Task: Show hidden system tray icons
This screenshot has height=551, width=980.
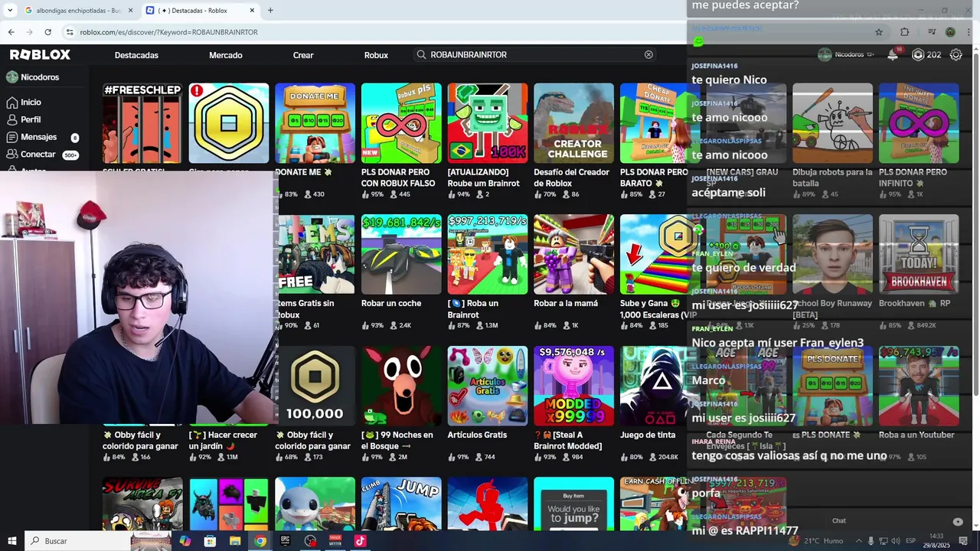Action: click(858, 541)
